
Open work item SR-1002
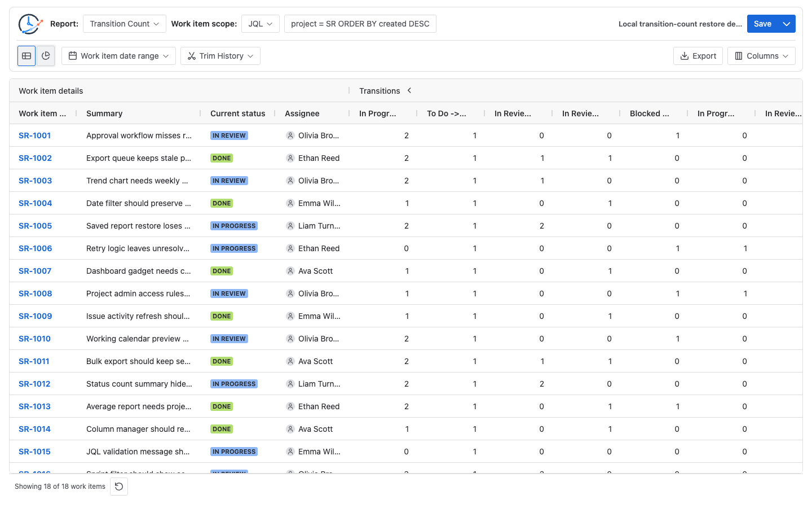coord(35,158)
